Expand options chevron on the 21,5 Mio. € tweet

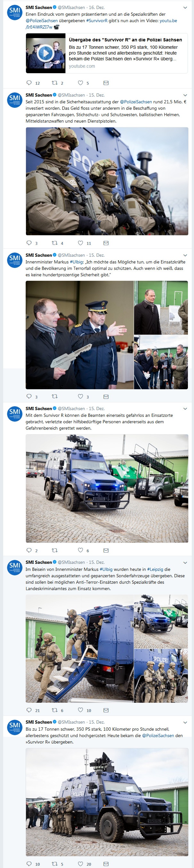pyautogui.click(x=185, y=95)
